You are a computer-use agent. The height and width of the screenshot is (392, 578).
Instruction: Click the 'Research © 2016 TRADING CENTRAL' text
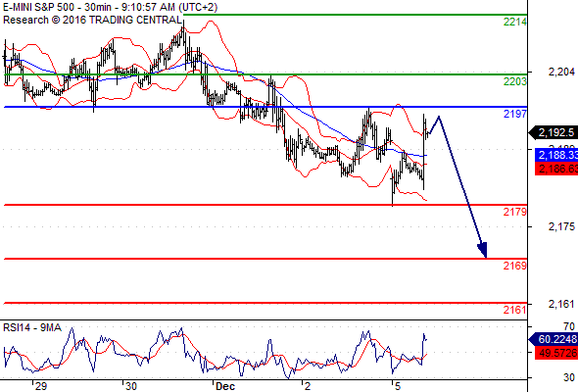[x=92, y=20]
